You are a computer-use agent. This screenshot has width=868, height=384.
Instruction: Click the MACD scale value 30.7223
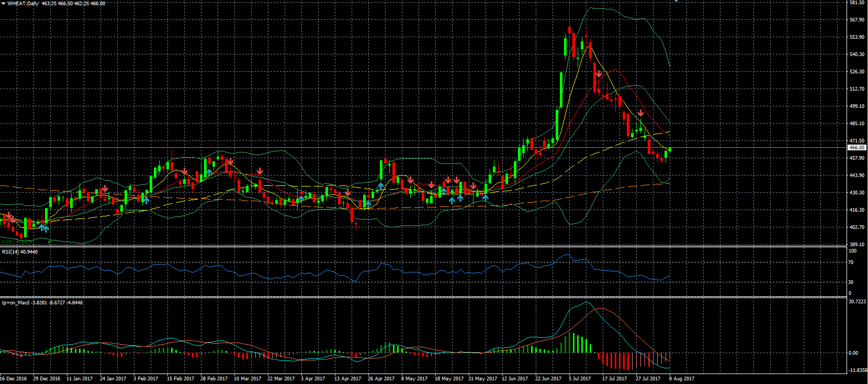[857, 302]
